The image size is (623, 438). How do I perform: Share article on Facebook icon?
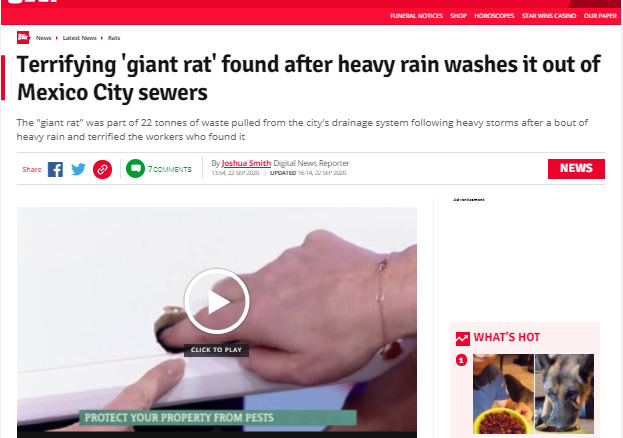55,169
